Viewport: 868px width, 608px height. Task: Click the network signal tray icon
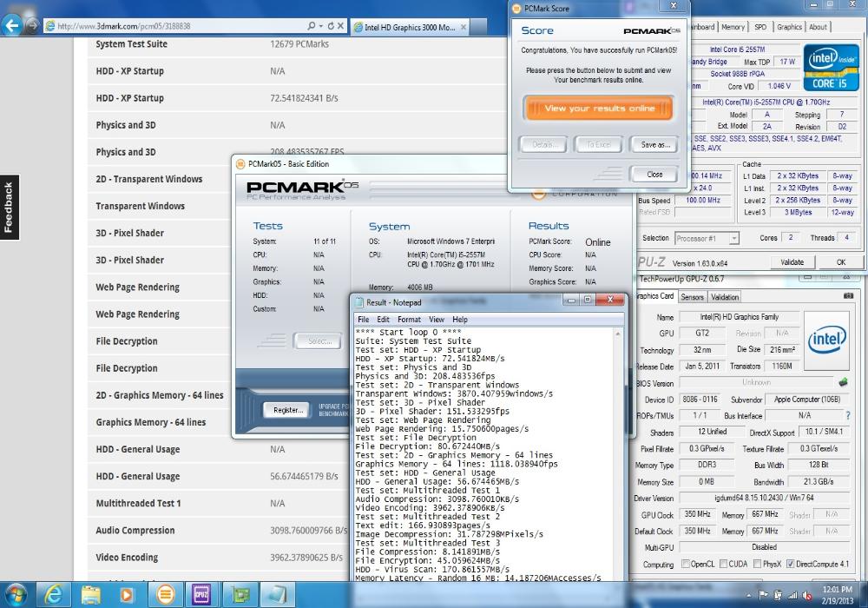[792, 595]
